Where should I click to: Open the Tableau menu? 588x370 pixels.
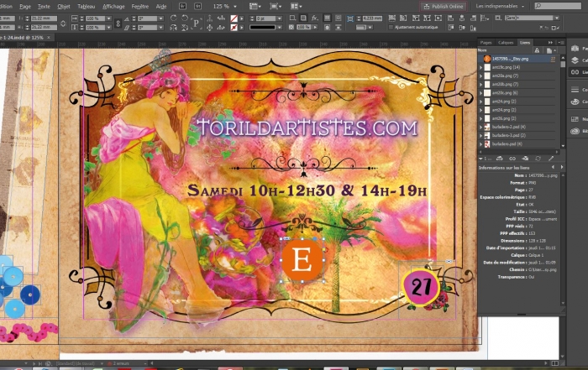pos(87,7)
